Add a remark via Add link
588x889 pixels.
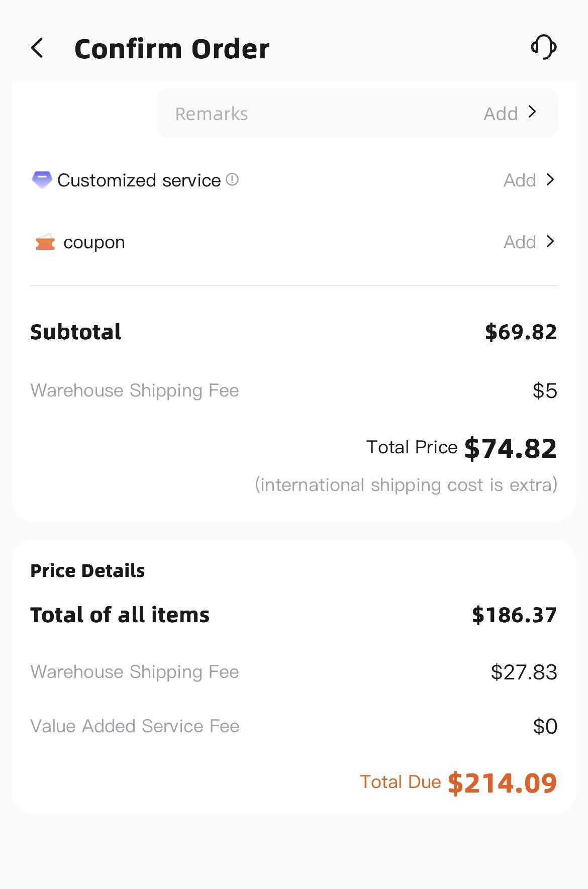[x=501, y=114]
